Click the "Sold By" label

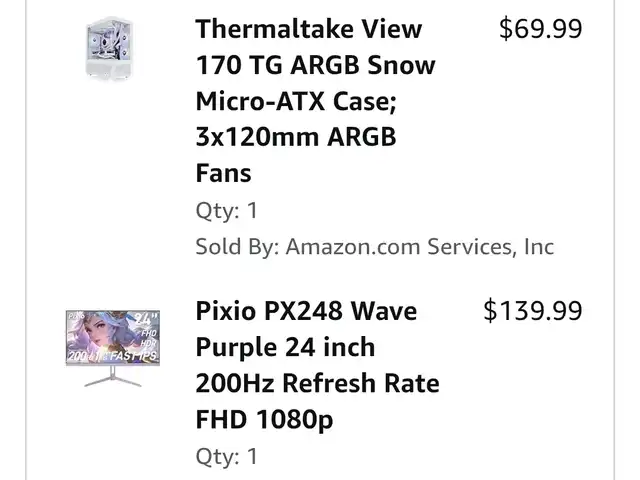coord(236,246)
